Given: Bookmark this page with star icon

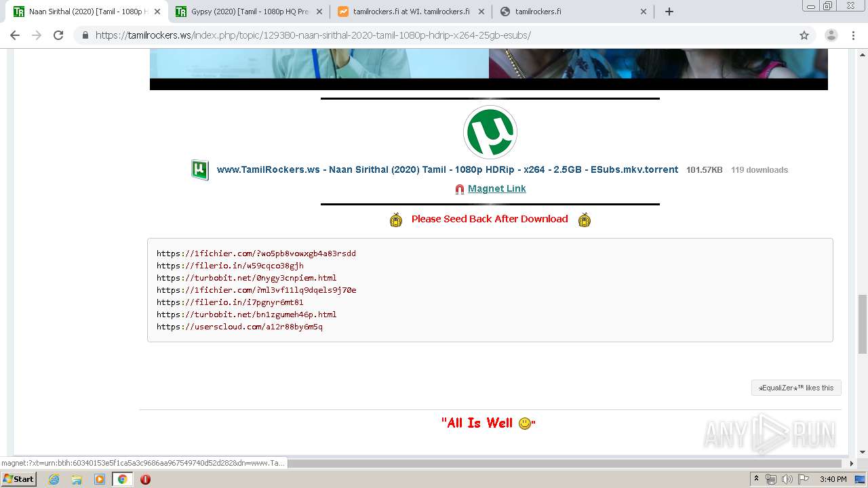Looking at the screenshot, I should (x=804, y=35).
